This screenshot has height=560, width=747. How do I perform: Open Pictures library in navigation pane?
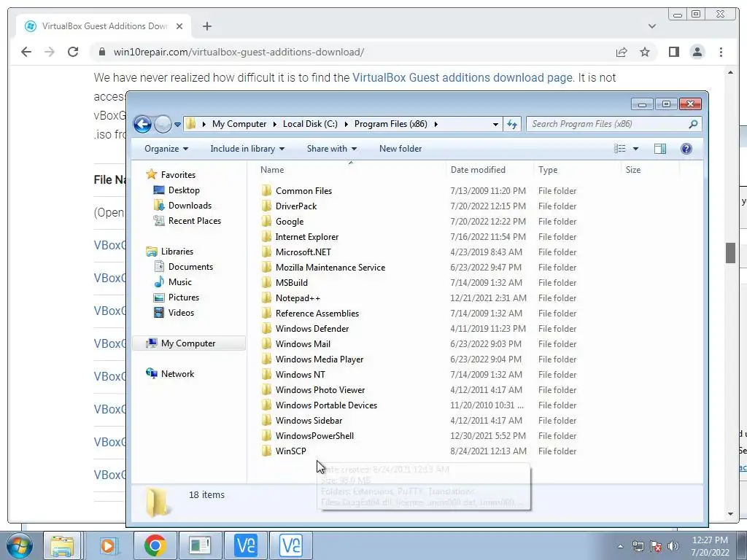click(x=183, y=297)
